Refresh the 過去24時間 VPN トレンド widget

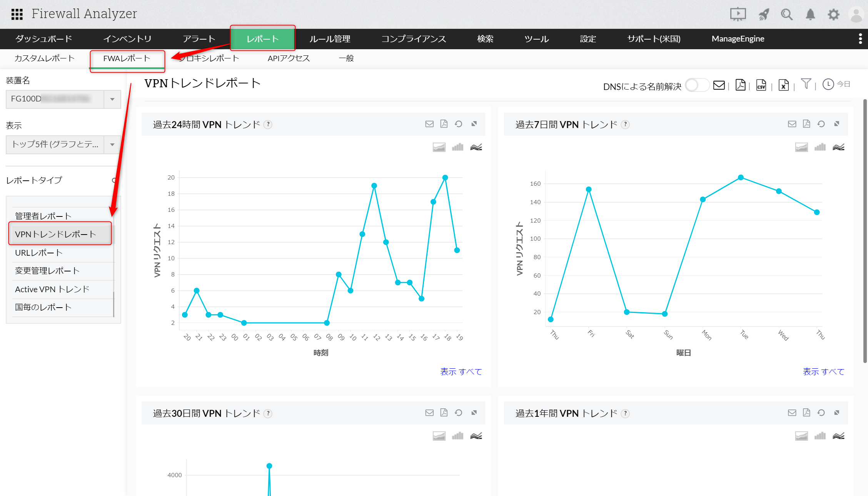pos(458,124)
